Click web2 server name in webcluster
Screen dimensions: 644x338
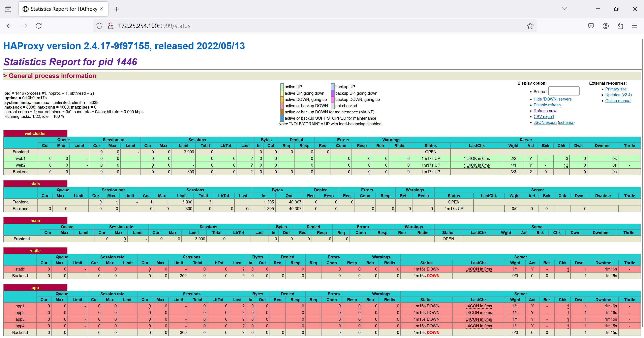click(x=21, y=165)
